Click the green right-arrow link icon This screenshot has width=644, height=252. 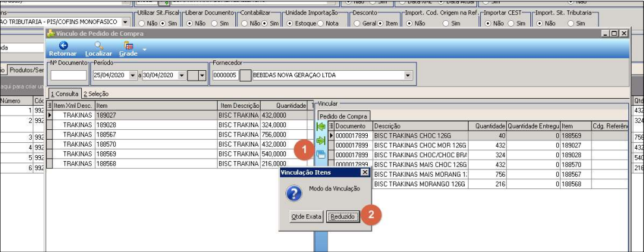click(321, 141)
